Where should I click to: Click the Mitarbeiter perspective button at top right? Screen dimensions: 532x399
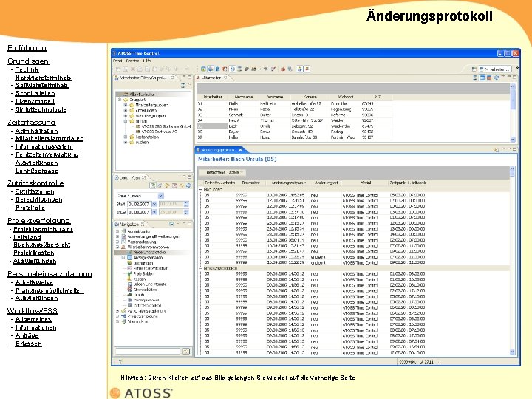pos(494,69)
